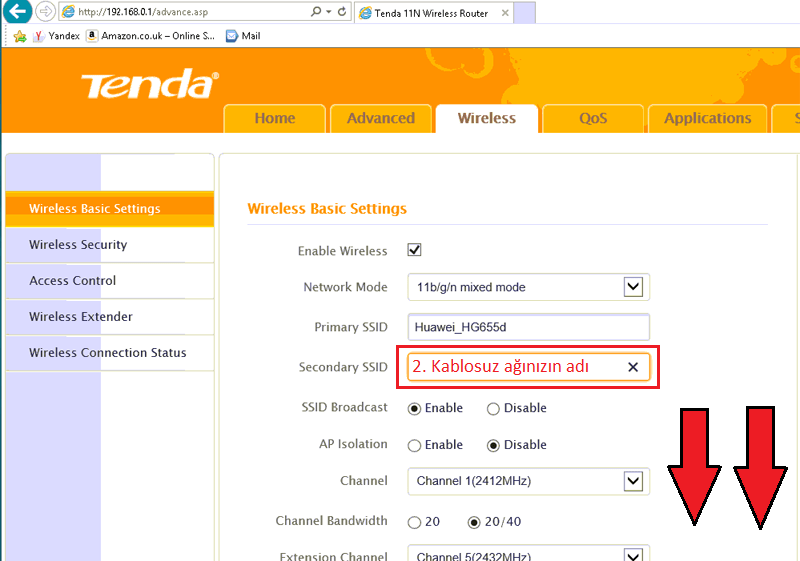Click the browser Forward arrow button
Viewport: 800px width, 561px height.
click(45, 11)
